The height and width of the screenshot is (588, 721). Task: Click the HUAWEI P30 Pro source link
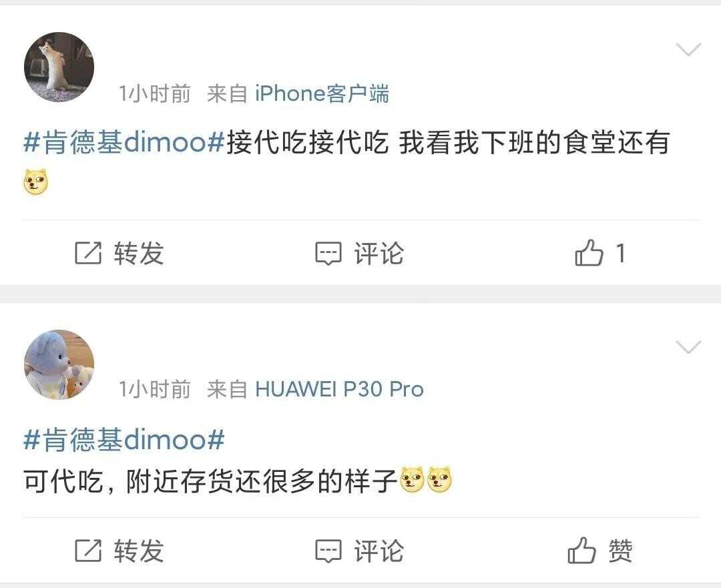pos(339,389)
